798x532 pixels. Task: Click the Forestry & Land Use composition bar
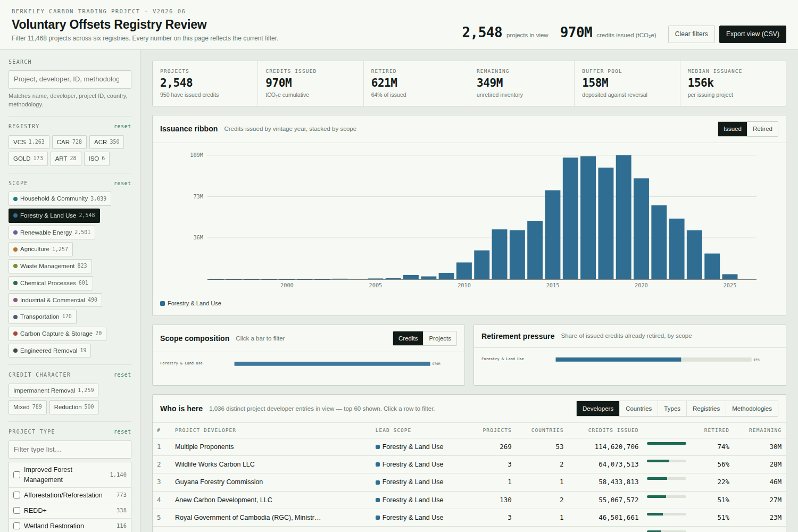[332, 364]
